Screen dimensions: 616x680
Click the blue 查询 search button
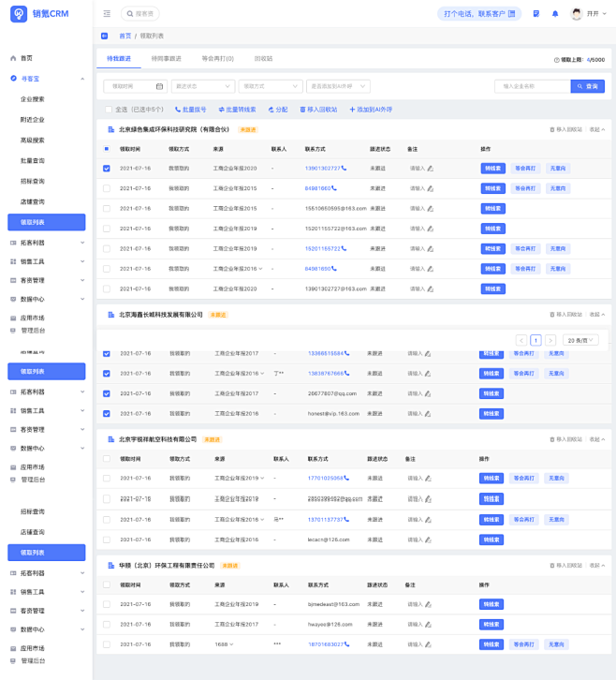tap(588, 86)
